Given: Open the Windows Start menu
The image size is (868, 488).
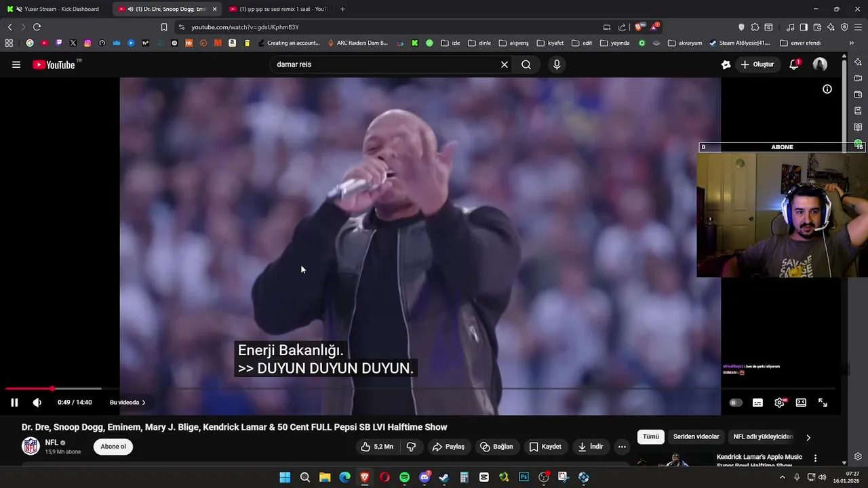Looking at the screenshot, I should 285,477.
